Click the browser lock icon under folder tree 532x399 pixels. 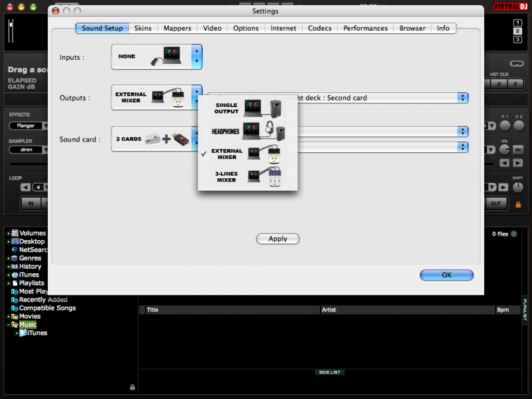(132, 387)
